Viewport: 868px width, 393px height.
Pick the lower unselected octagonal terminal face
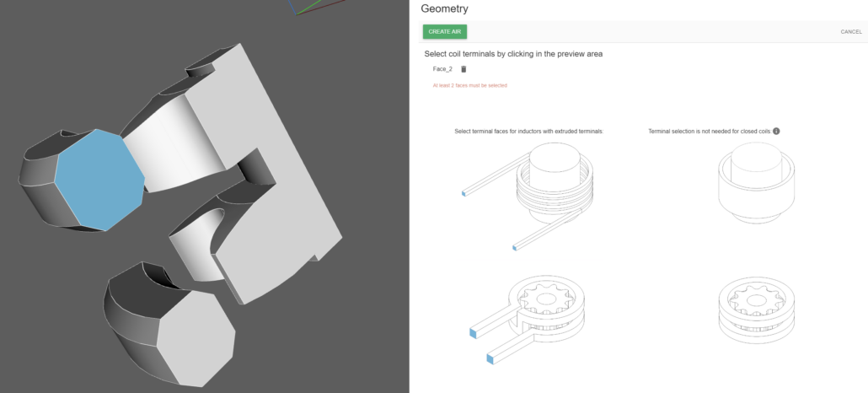pyautogui.click(x=195, y=334)
